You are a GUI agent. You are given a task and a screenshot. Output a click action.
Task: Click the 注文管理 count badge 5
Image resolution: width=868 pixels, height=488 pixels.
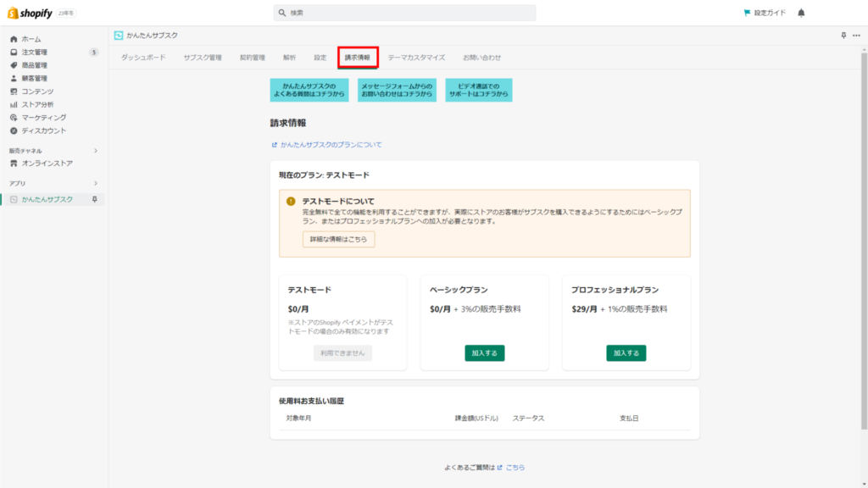point(93,52)
